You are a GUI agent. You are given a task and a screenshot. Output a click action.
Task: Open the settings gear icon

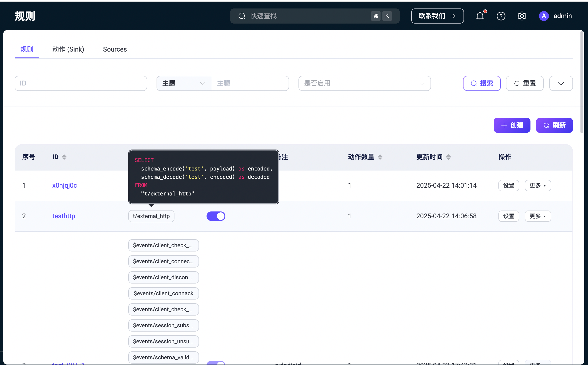[x=522, y=16]
